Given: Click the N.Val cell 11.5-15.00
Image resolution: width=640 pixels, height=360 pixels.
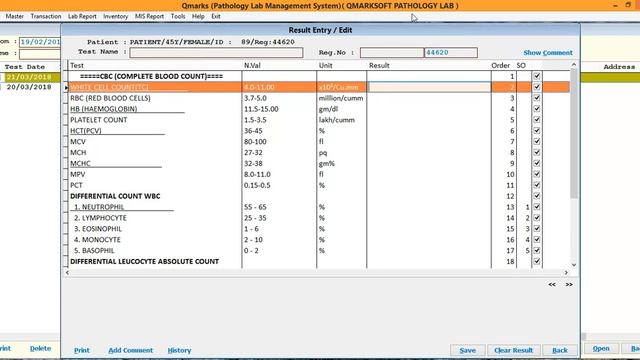Looking at the screenshot, I should (279, 109).
